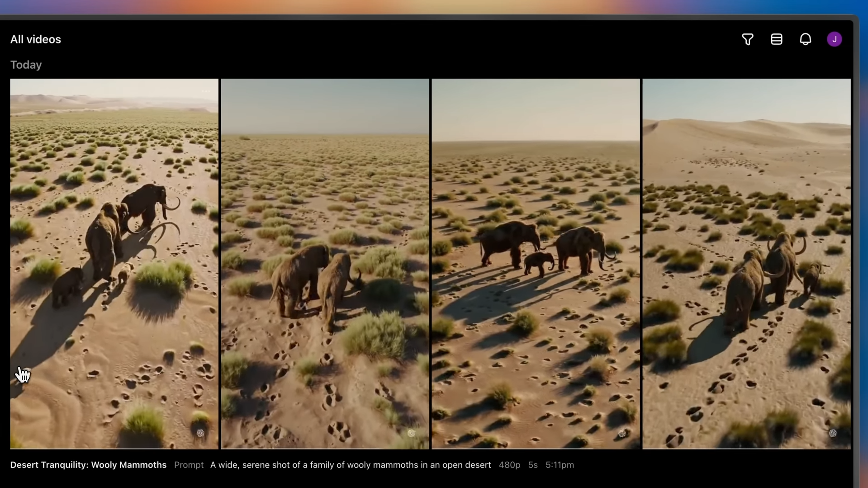This screenshot has height=488, width=868.
Task: Click the 'Desert Tranquility: Wooly Mammoths' title
Action: [x=88, y=465]
